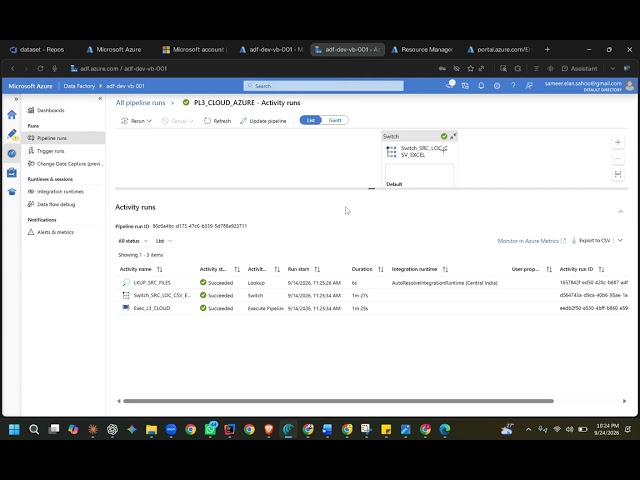
Task: Select the Monitor gauge icon
Action: coord(12,153)
